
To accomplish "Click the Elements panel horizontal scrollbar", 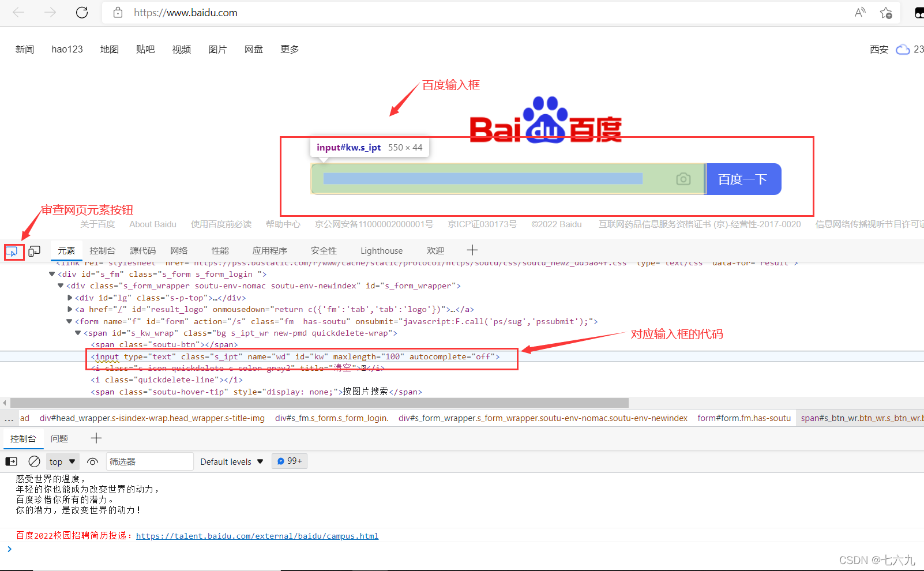I will (320, 403).
